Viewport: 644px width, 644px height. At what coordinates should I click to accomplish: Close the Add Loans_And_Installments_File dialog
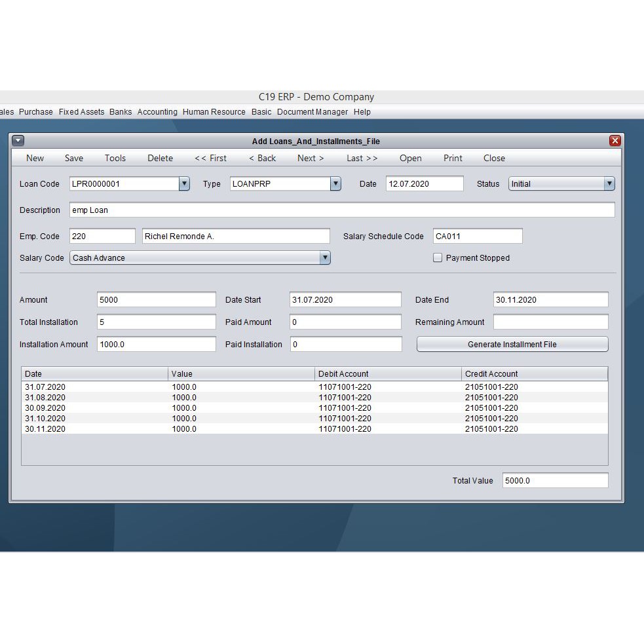[x=615, y=141]
